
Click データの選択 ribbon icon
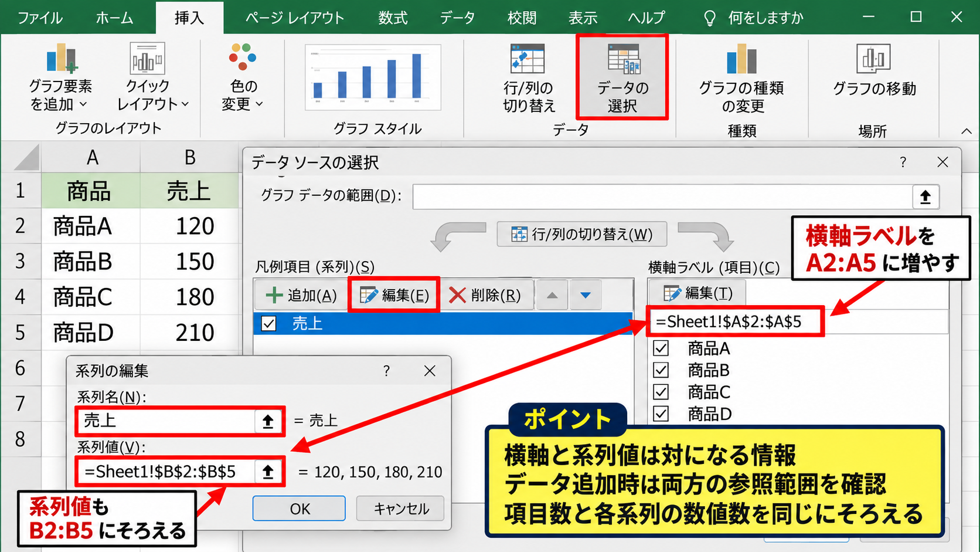(622, 77)
